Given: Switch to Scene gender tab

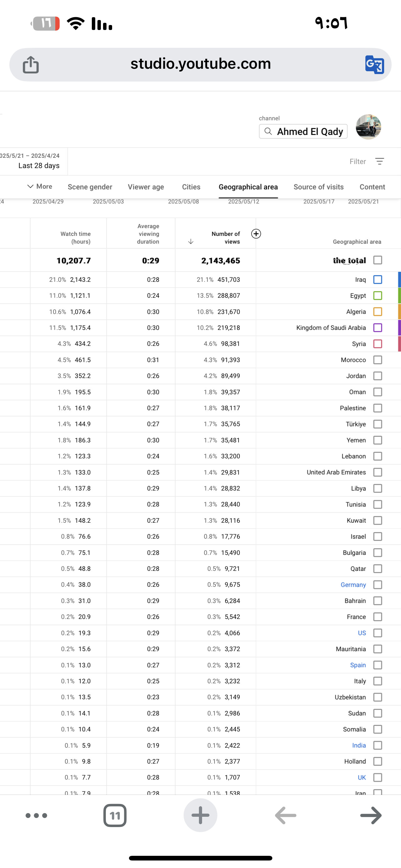Looking at the screenshot, I should pos(90,187).
